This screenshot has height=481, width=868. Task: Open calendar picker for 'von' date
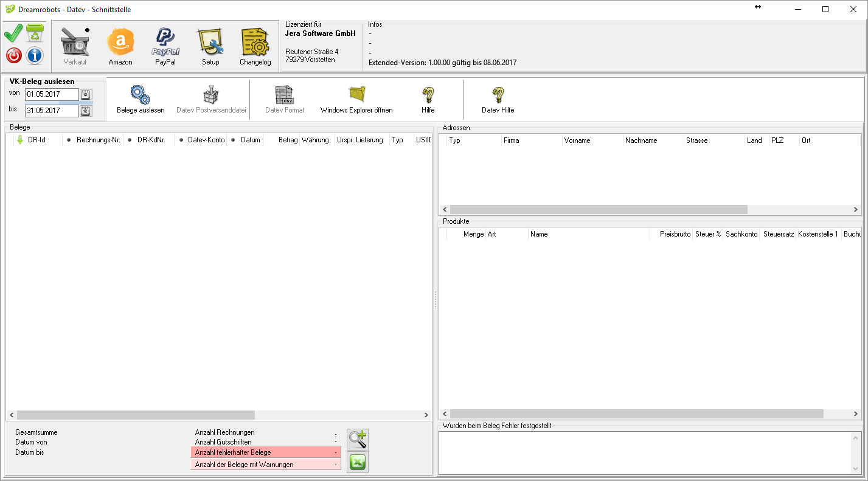[86, 95]
